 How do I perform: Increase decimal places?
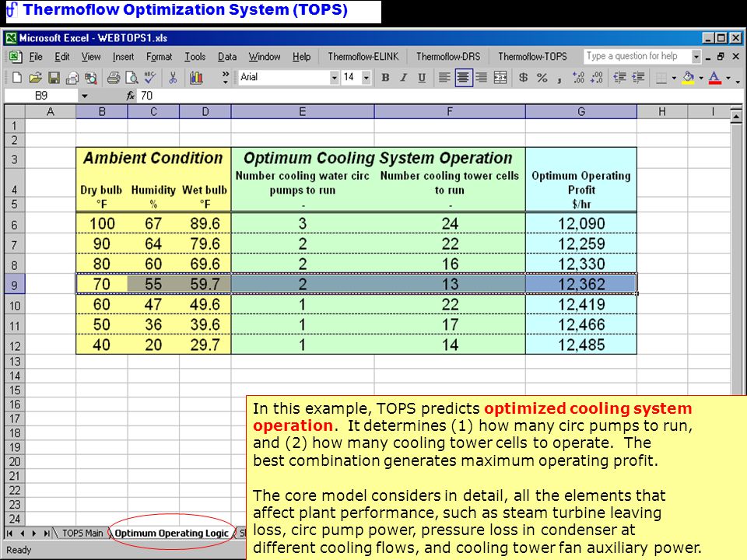(x=578, y=78)
